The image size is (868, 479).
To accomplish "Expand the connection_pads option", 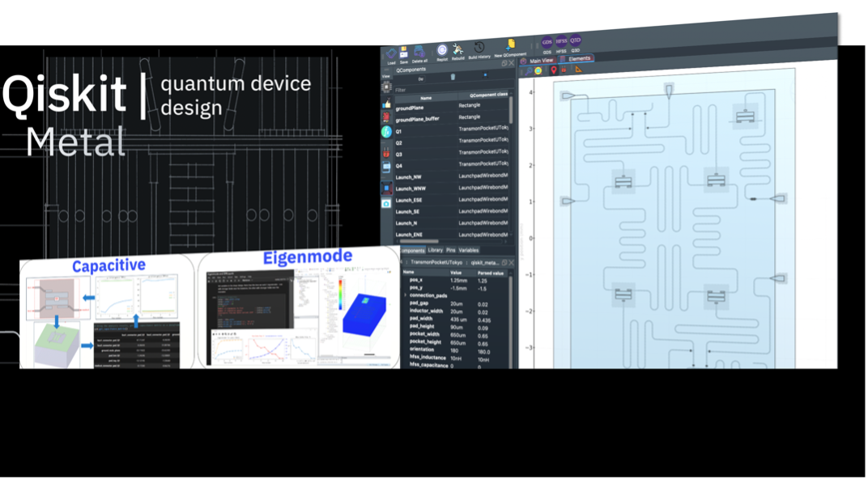I will 406,295.
